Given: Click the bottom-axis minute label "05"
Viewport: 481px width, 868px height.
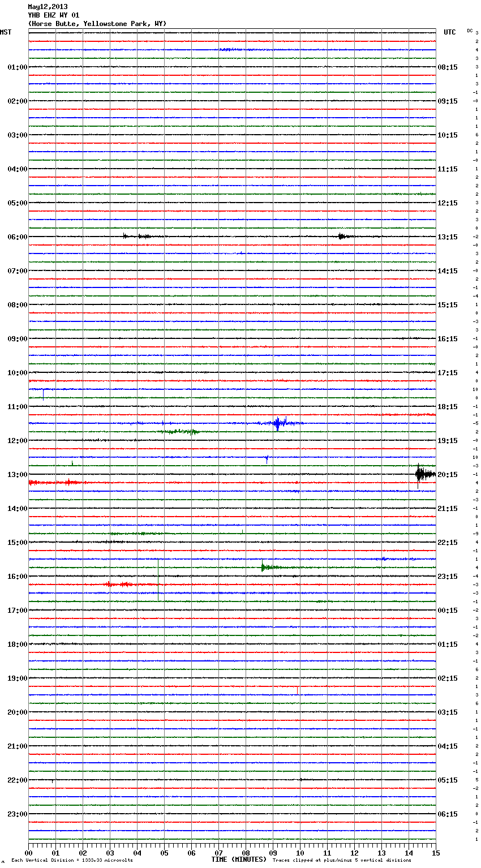Looking at the screenshot, I should (x=164, y=853).
